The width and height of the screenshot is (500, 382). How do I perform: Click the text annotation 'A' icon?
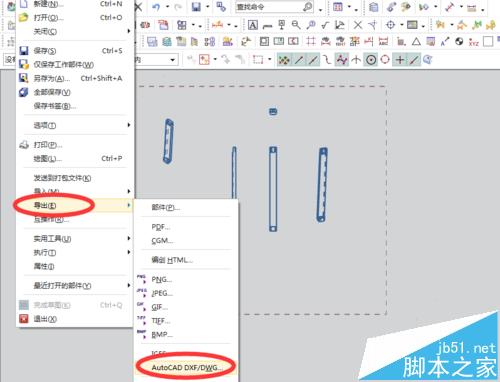coord(253,25)
